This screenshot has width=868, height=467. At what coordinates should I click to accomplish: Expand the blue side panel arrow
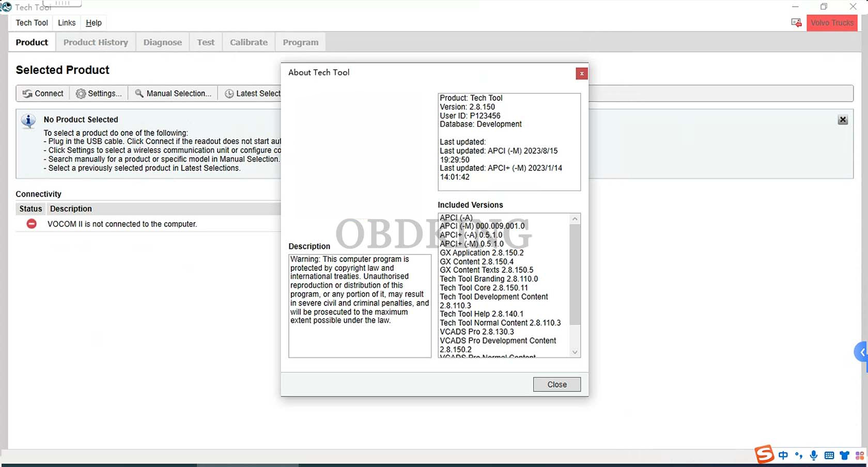pos(861,352)
